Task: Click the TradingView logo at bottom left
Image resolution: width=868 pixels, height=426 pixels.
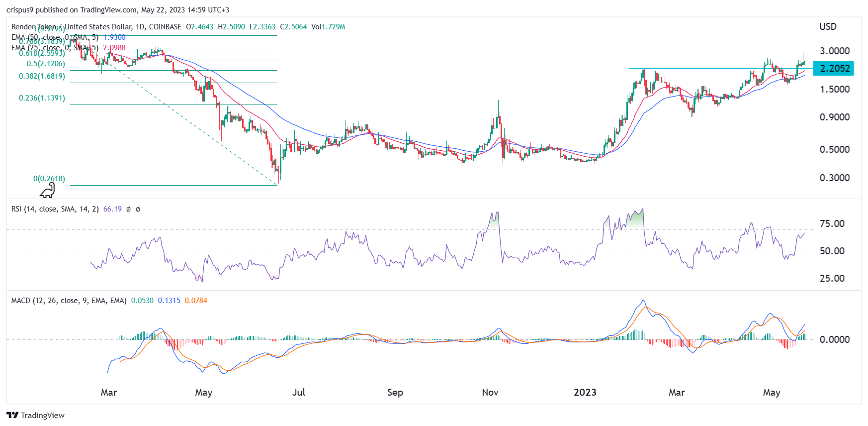Action: tap(35, 415)
